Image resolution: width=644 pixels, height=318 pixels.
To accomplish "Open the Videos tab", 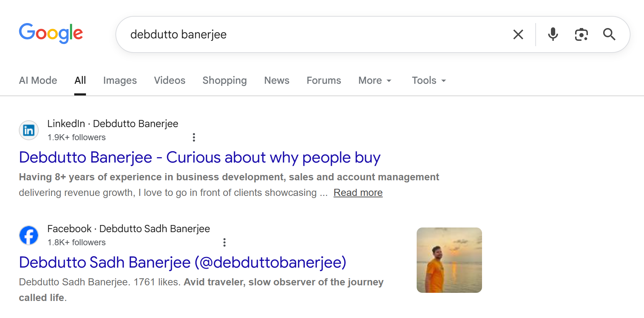I will (169, 81).
